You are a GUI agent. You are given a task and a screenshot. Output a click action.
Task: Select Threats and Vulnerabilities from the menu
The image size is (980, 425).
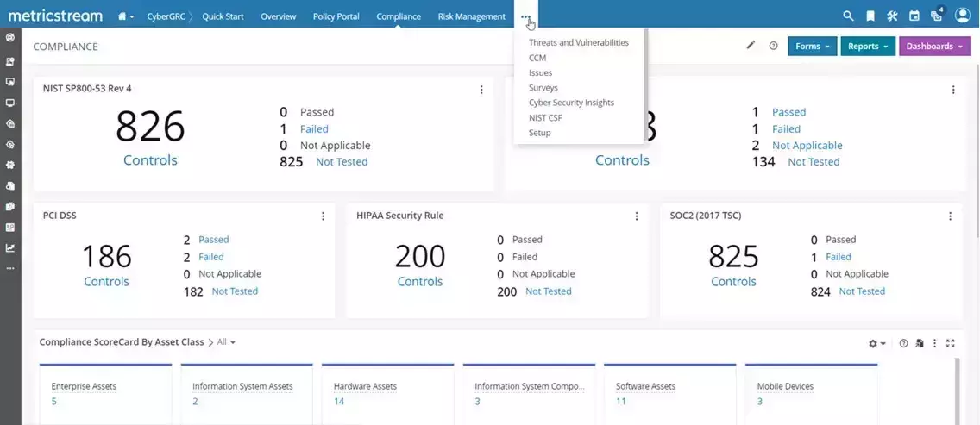[x=578, y=42]
